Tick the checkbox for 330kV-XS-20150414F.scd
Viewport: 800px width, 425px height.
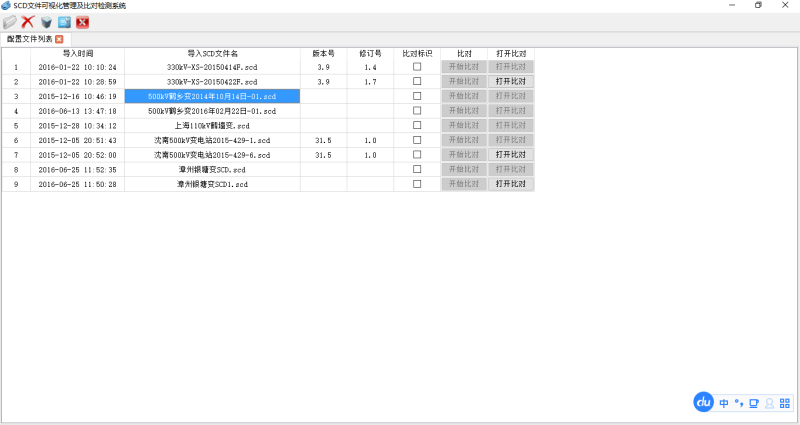(417, 67)
